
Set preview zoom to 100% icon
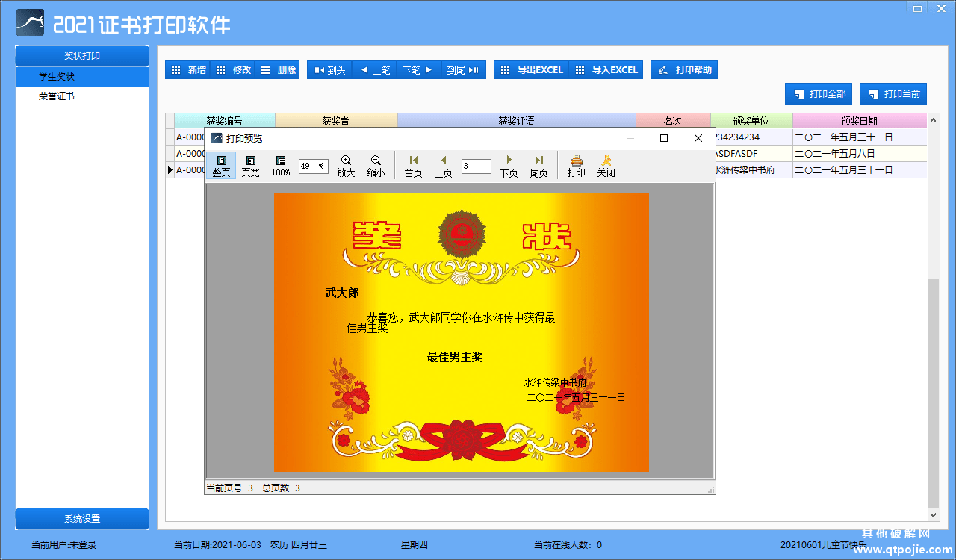(281, 166)
